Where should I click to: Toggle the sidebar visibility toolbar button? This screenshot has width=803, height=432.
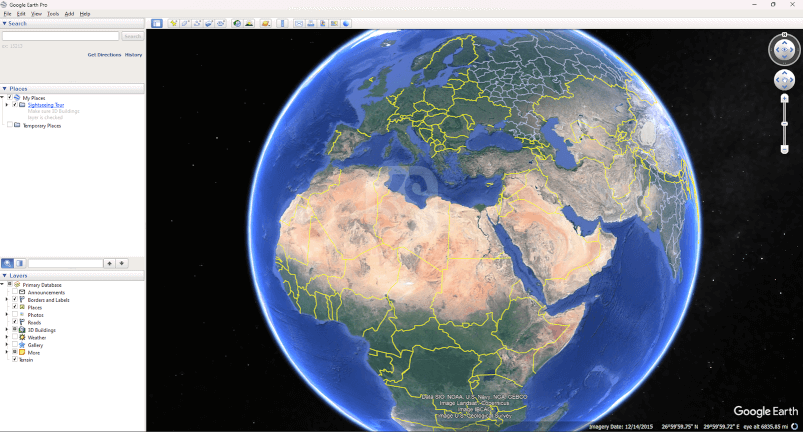tap(157, 24)
